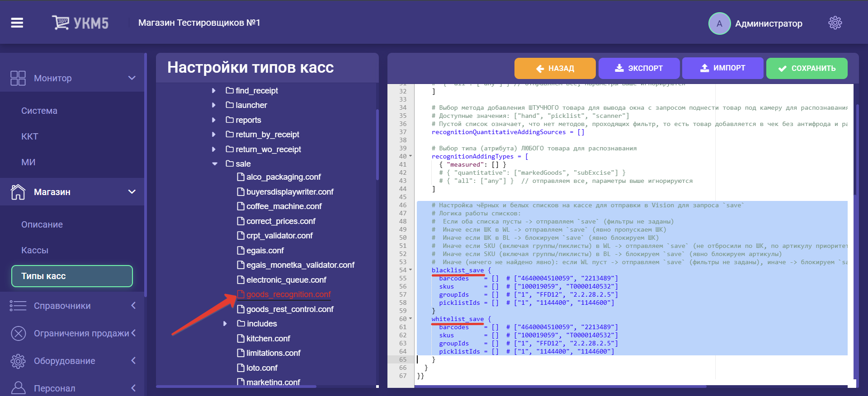Open the hamburger main menu
This screenshot has height=396, width=868.
pyautogui.click(x=17, y=23)
